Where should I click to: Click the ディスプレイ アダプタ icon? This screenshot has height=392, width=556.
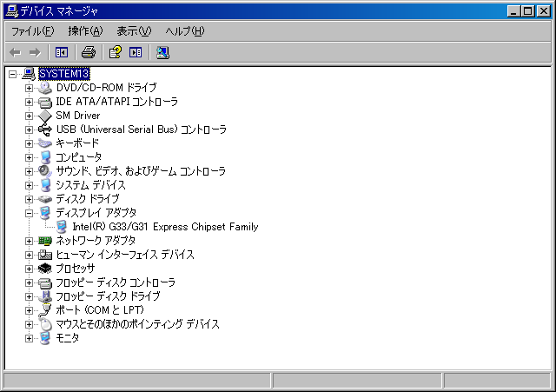(x=45, y=213)
